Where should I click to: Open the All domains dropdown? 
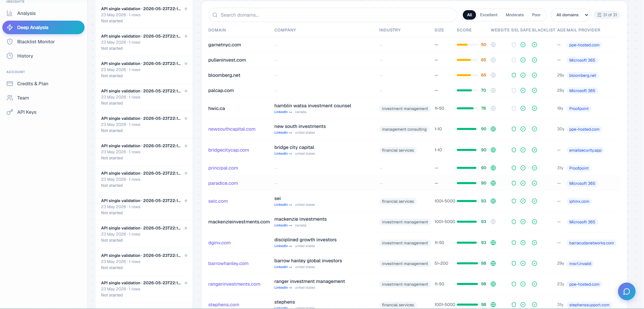pyautogui.click(x=570, y=15)
